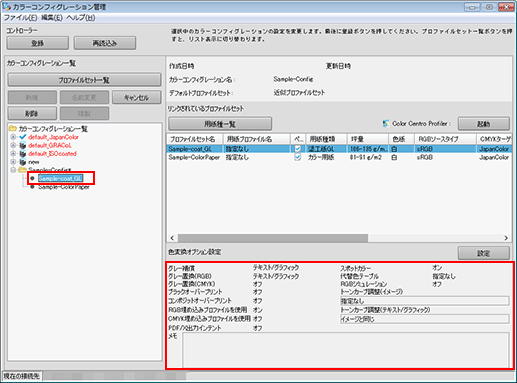The image size is (517, 383).
Task: Click the Sample-coat_GL table cell
Action: click(195, 149)
